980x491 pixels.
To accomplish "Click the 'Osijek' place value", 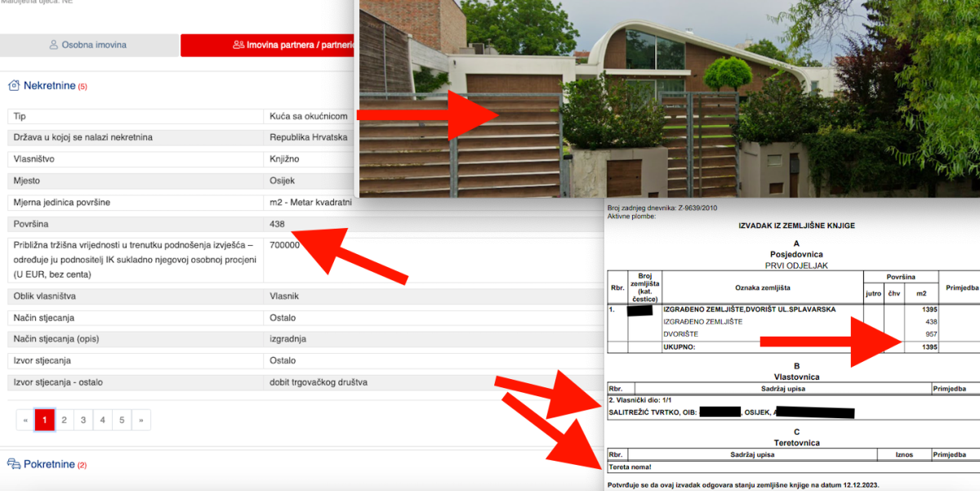I will (x=283, y=181).
